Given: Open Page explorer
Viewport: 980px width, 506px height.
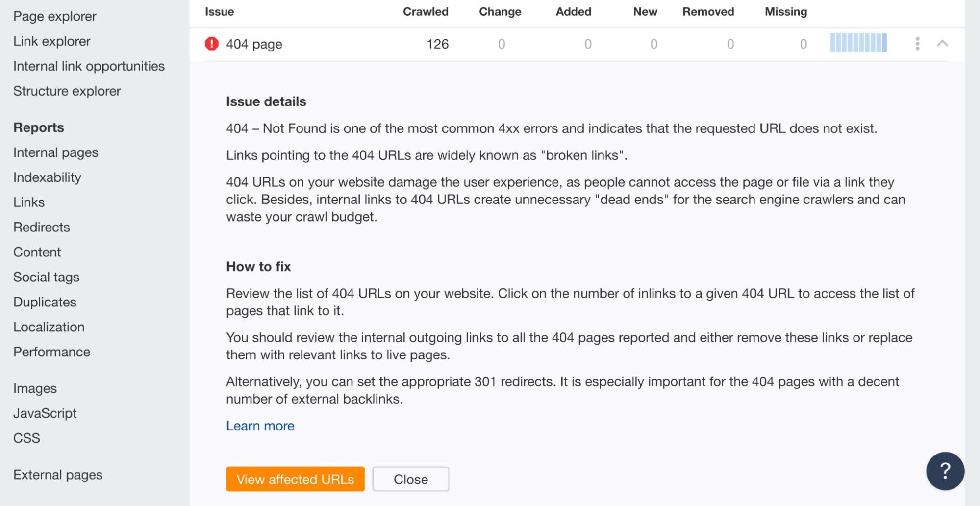Looking at the screenshot, I should [55, 16].
